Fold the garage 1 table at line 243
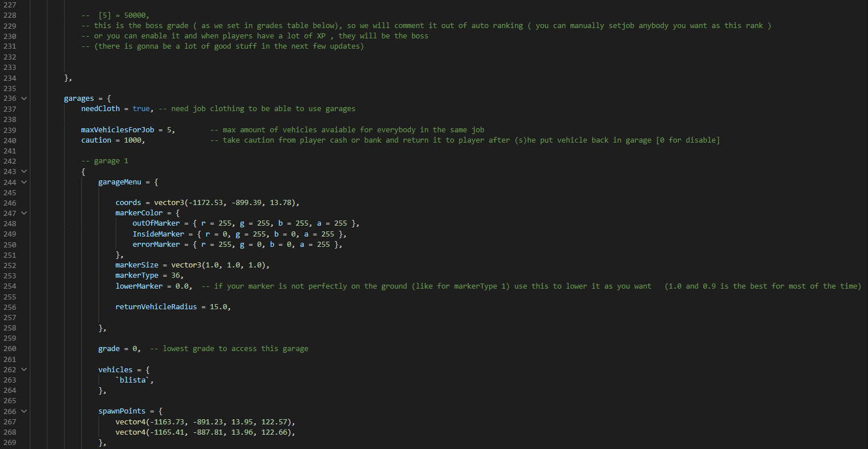 point(23,171)
